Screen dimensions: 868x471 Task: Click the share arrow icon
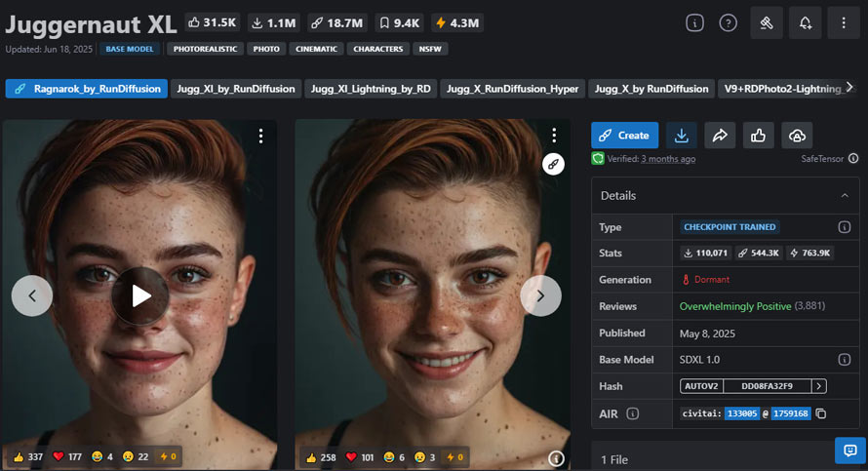tap(719, 136)
